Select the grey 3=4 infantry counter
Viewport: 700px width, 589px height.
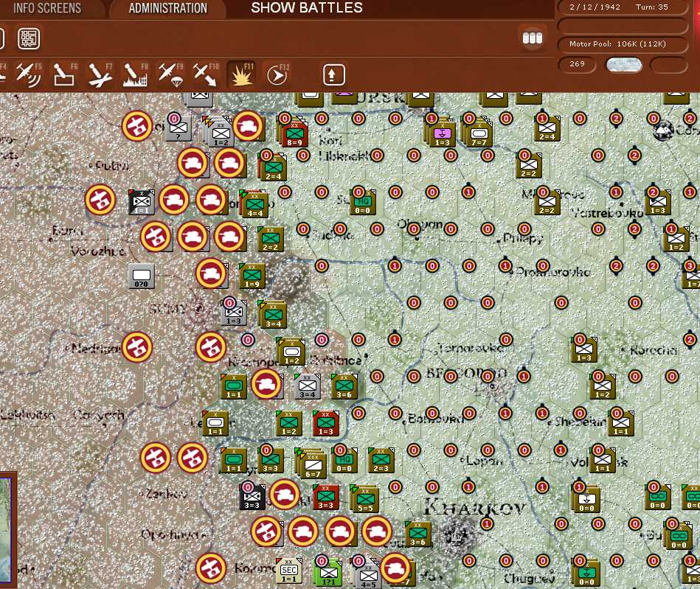307,387
